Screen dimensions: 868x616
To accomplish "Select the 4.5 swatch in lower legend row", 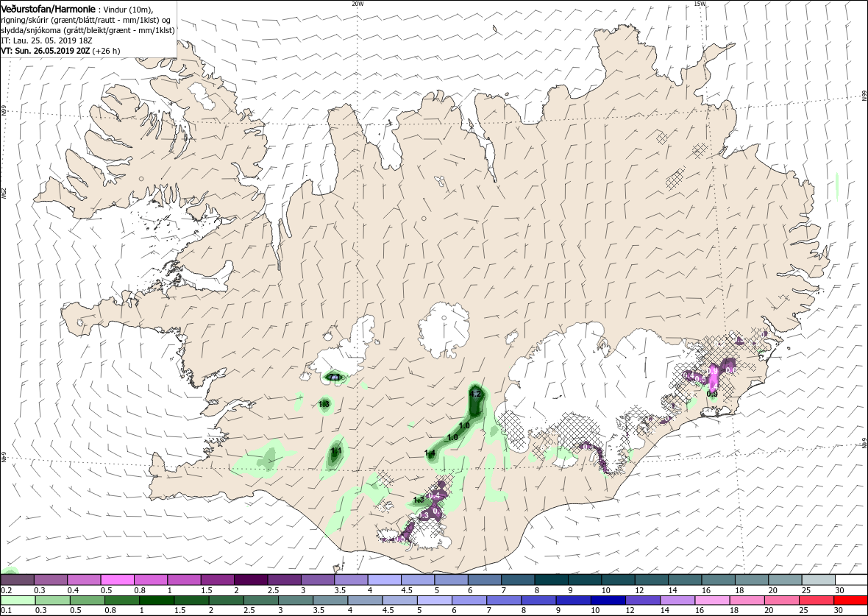I will coord(399,601).
